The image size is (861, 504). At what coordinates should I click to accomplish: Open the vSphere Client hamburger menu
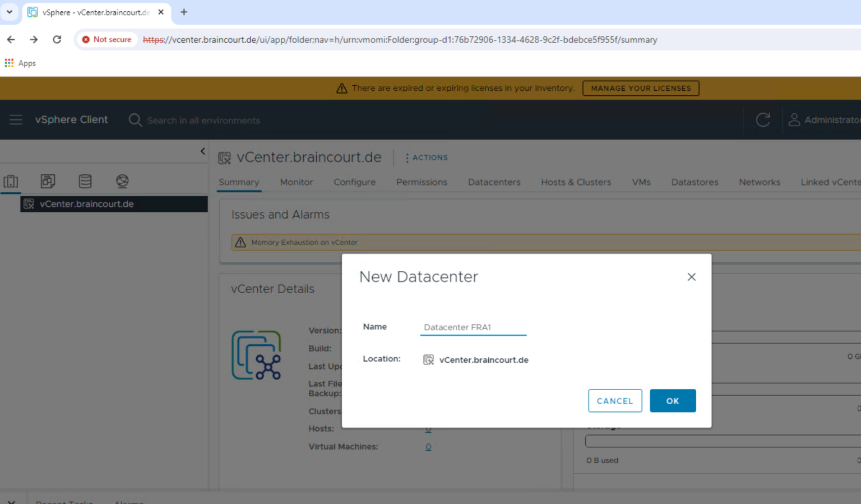pos(15,119)
